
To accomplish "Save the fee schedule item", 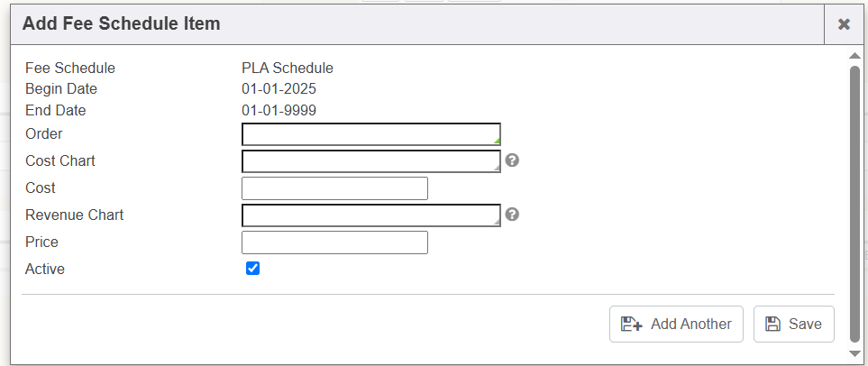I will pos(793,324).
